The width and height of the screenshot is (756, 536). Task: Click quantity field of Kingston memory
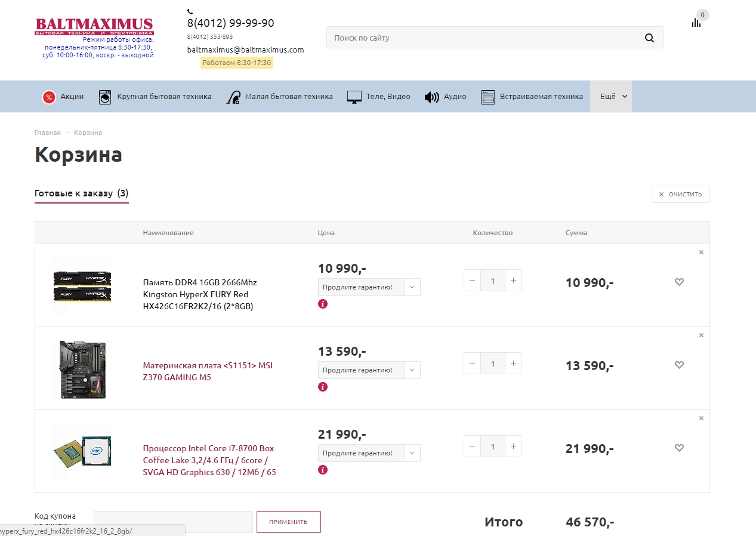click(x=493, y=281)
